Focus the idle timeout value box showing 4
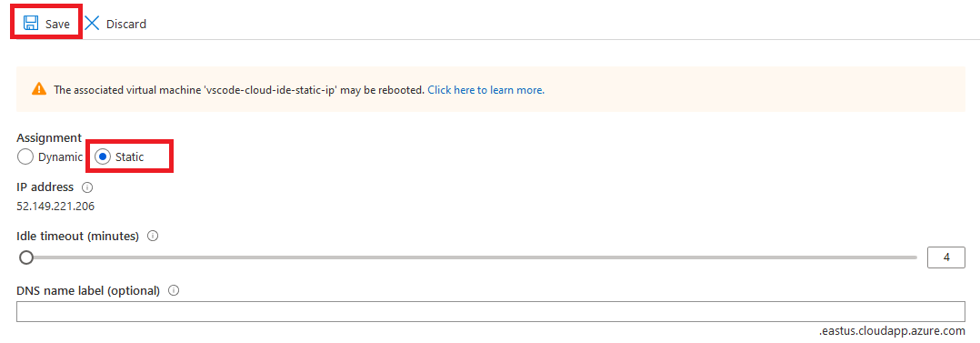The image size is (980, 343). (946, 257)
